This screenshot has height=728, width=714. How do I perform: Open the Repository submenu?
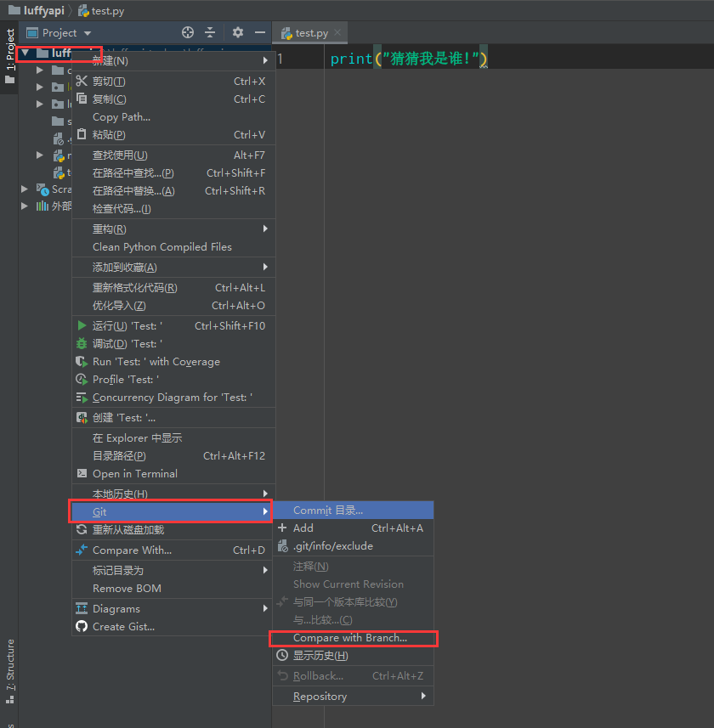click(353, 697)
